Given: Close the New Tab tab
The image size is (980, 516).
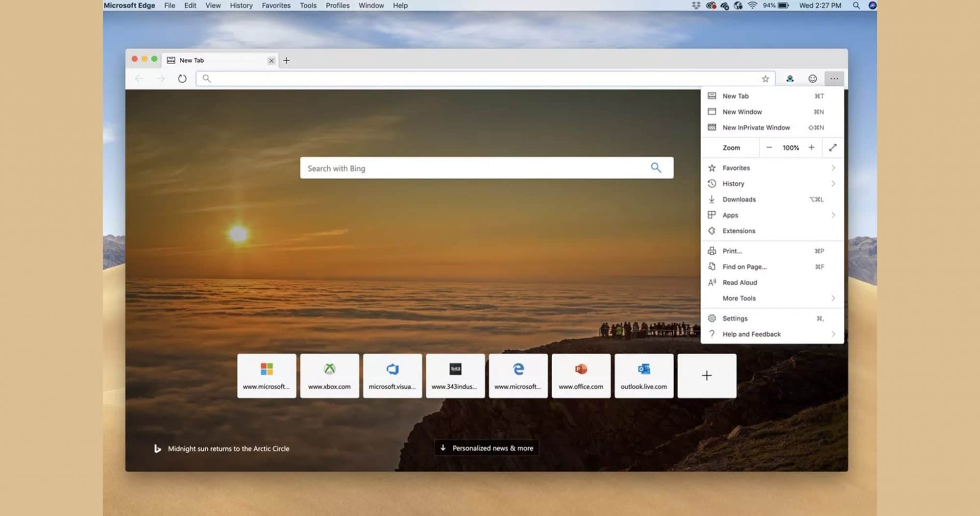Looking at the screenshot, I should [x=271, y=61].
